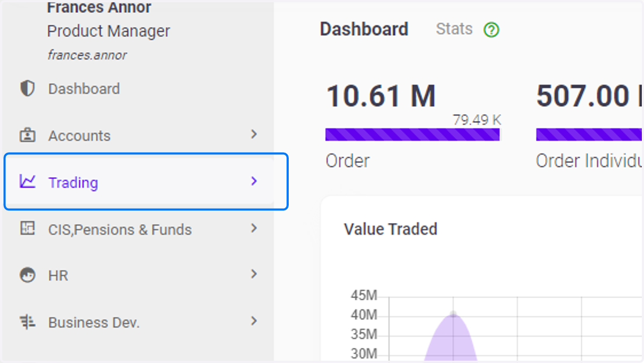Viewport: 644px width, 363px height.
Task: Click the Value Traded chart title
Action: coord(391,229)
